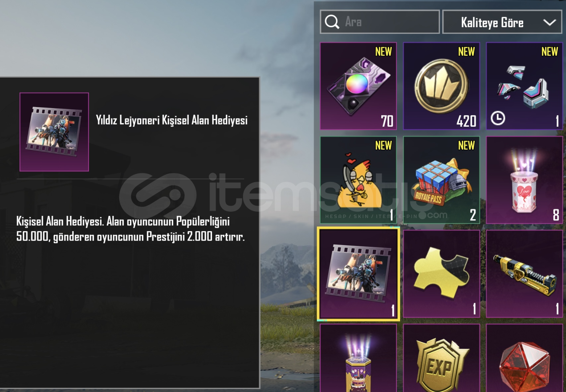The height and width of the screenshot is (392, 566).
Task: Select the Royale Pass crate item
Action: click(x=441, y=180)
